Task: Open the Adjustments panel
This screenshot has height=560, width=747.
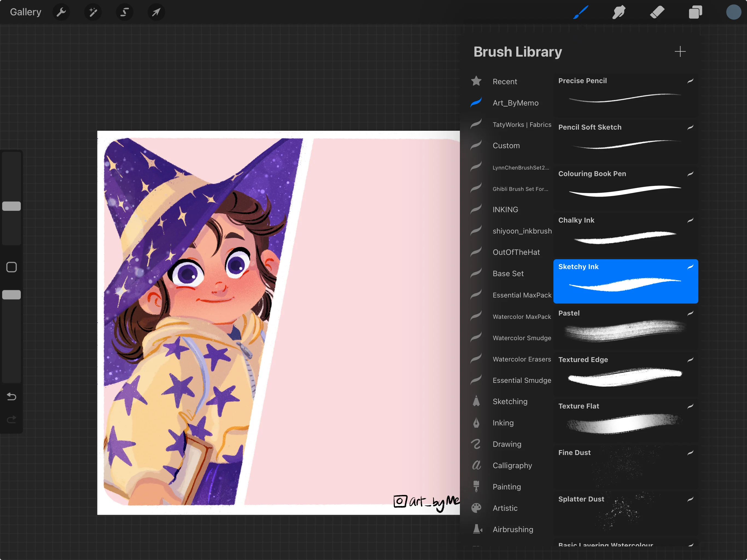Action: tap(93, 12)
